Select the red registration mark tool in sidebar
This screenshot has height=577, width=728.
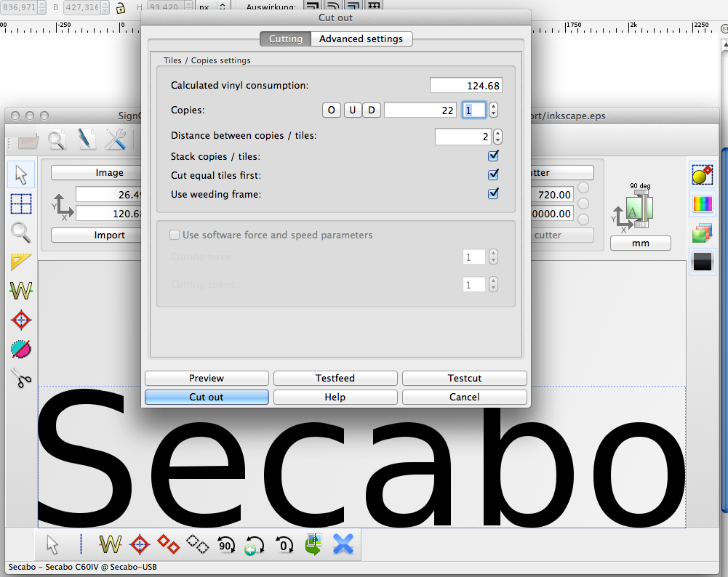pos(21,320)
